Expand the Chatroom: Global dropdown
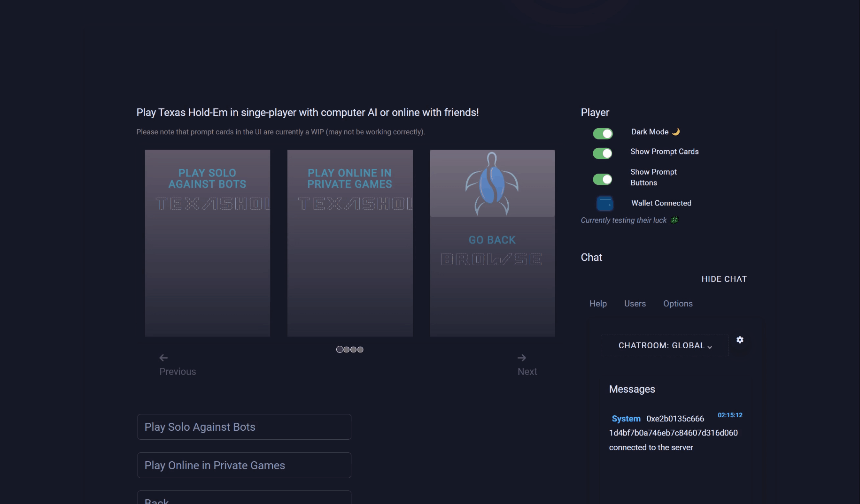860x504 pixels. pyautogui.click(x=665, y=345)
